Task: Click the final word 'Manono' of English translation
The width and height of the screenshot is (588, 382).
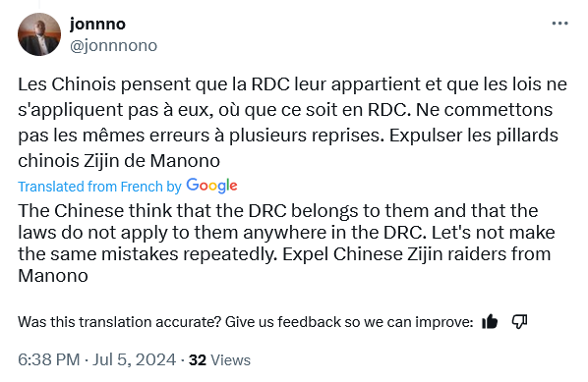Action: [53, 276]
